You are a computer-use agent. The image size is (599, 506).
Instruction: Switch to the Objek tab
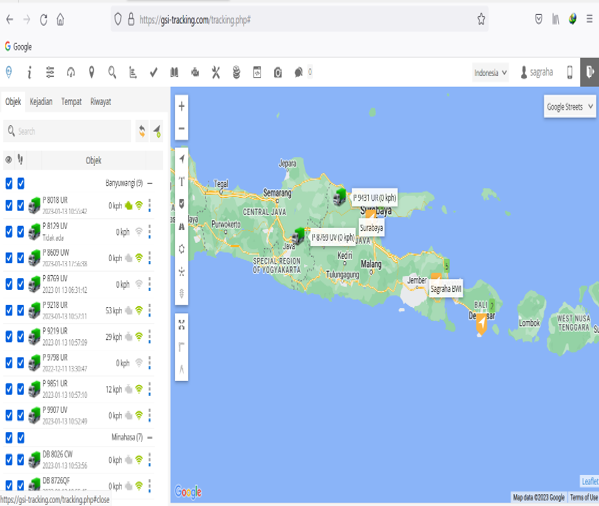pyautogui.click(x=13, y=102)
